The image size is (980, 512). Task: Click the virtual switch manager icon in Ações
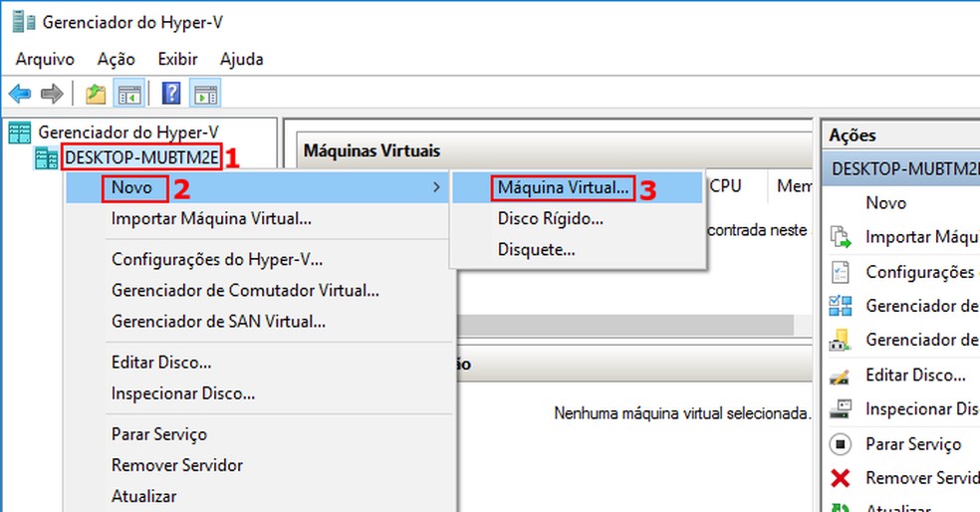(x=841, y=306)
